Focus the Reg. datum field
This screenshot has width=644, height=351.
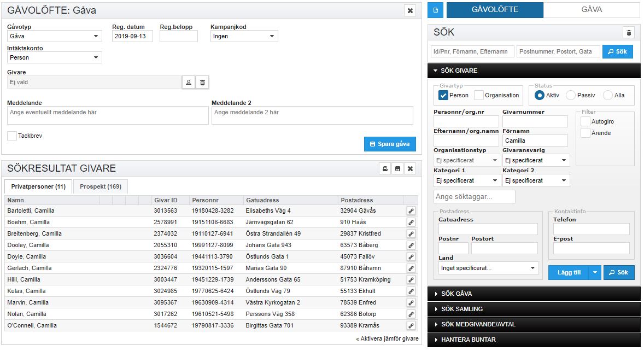132,36
